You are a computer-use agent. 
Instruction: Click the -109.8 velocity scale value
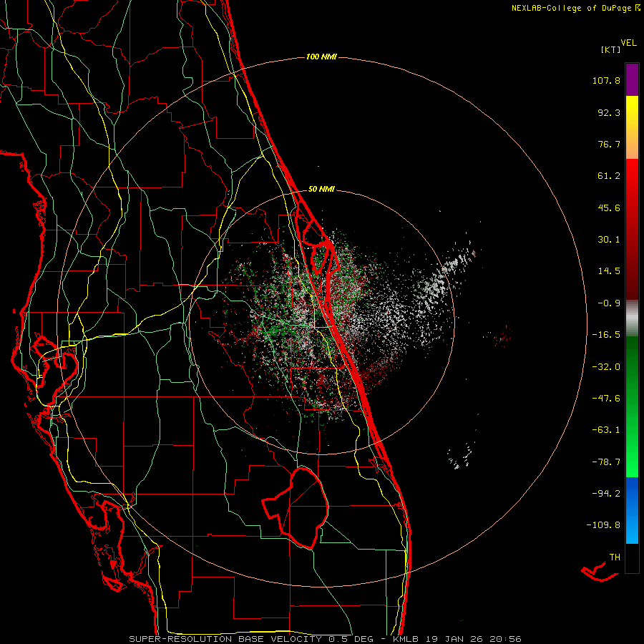coord(603,525)
